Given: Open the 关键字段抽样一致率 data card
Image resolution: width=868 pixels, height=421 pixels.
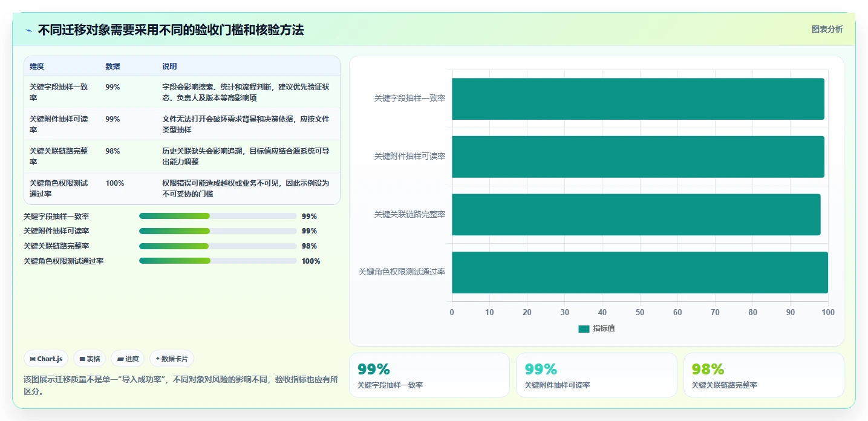Looking at the screenshot, I should 429,375.
